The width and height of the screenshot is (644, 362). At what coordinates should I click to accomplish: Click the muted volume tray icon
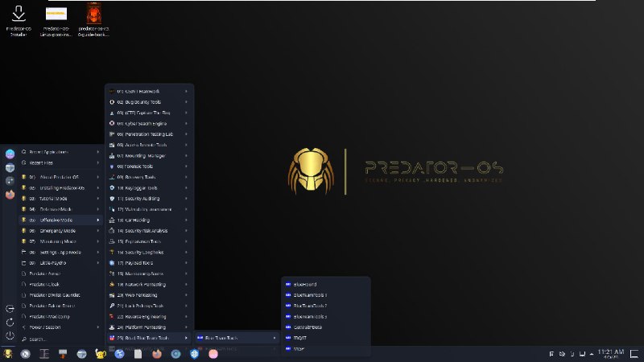(562, 354)
